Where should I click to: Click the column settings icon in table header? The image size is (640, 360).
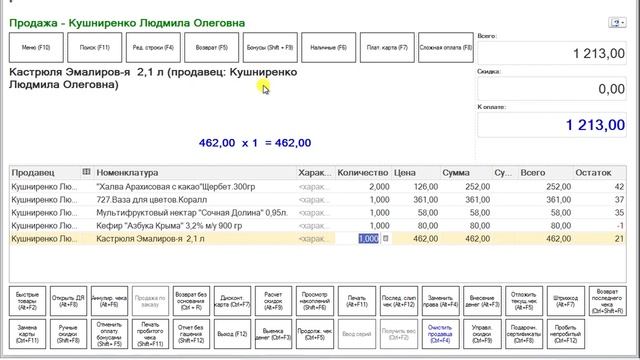[86, 172]
